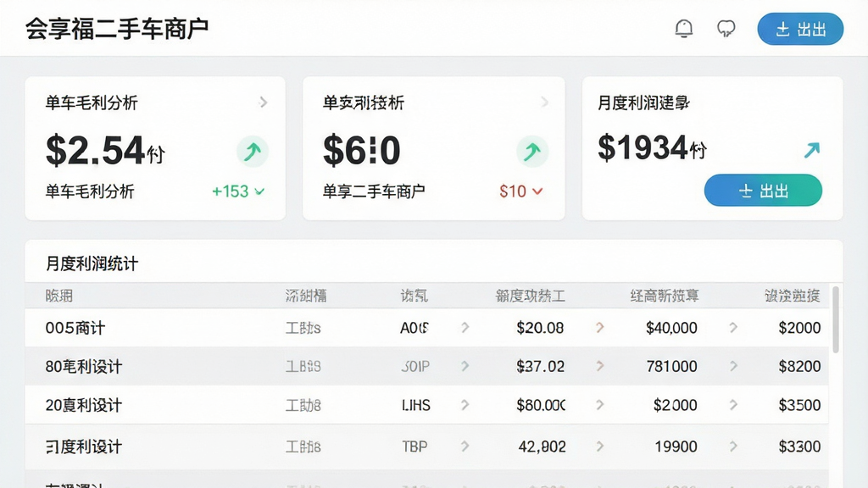Expand the 单车毛利分析 card title chevron
The width and height of the screenshot is (868, 488).
coord(264,103)
